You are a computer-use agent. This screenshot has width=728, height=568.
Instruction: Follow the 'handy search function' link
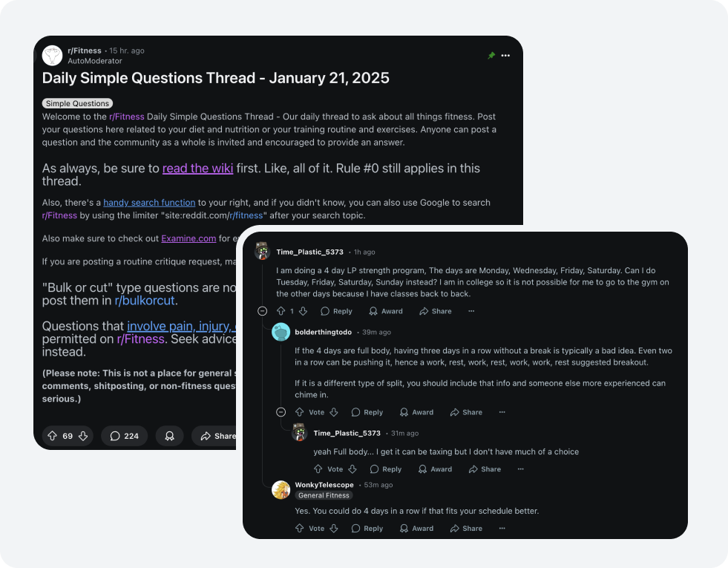coord(149,203)
